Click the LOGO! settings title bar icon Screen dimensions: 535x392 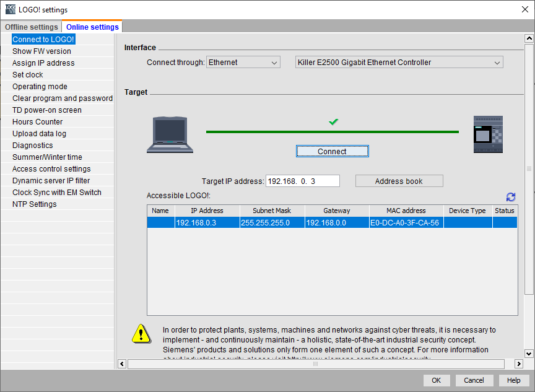[x=10, y=10]
